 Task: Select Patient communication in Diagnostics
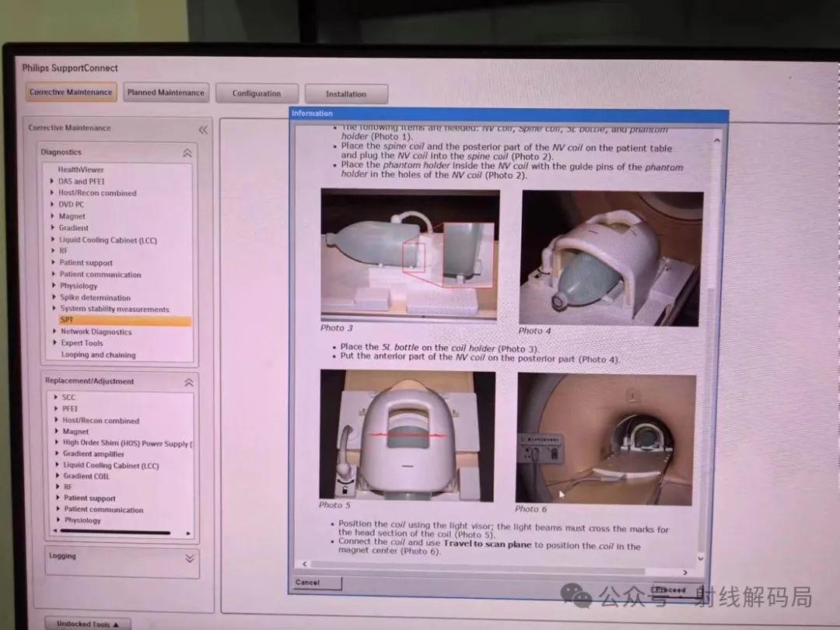tap(100, 275)
